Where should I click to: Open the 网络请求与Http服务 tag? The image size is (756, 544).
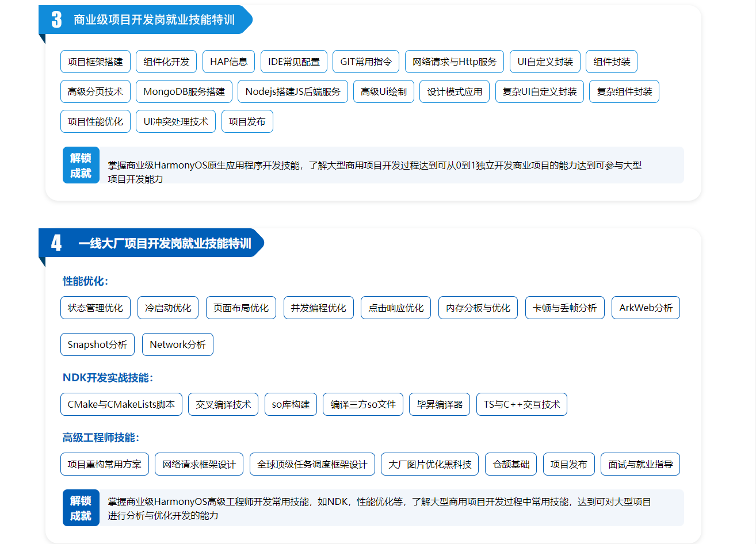click(x=455, y=62)
